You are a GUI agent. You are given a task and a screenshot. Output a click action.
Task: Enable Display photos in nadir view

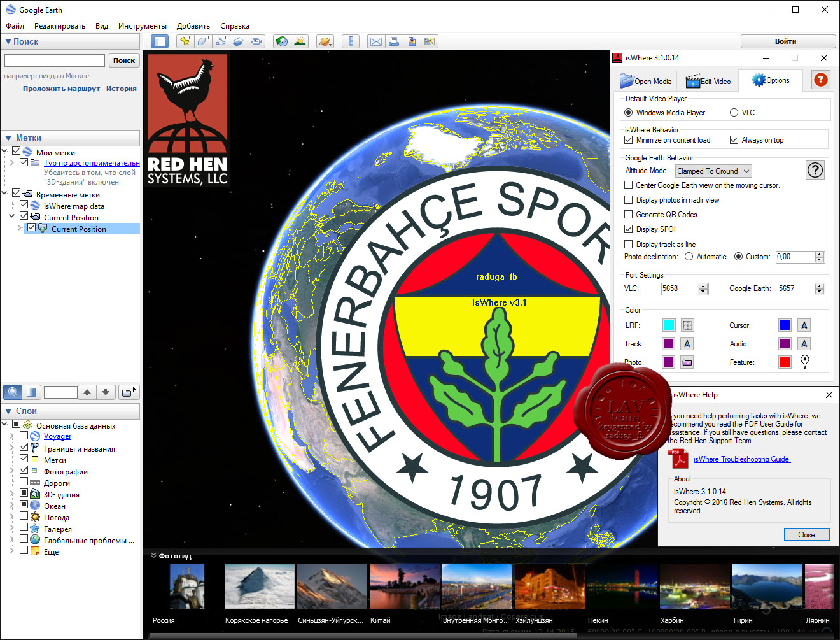(x=629, y=200)
